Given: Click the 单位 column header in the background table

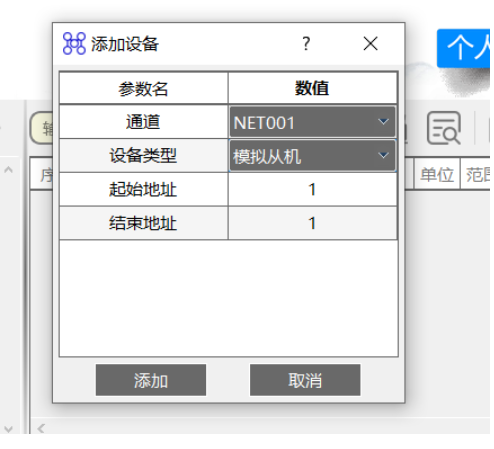Looking at the screenshot, I should [x=437, y=174].
